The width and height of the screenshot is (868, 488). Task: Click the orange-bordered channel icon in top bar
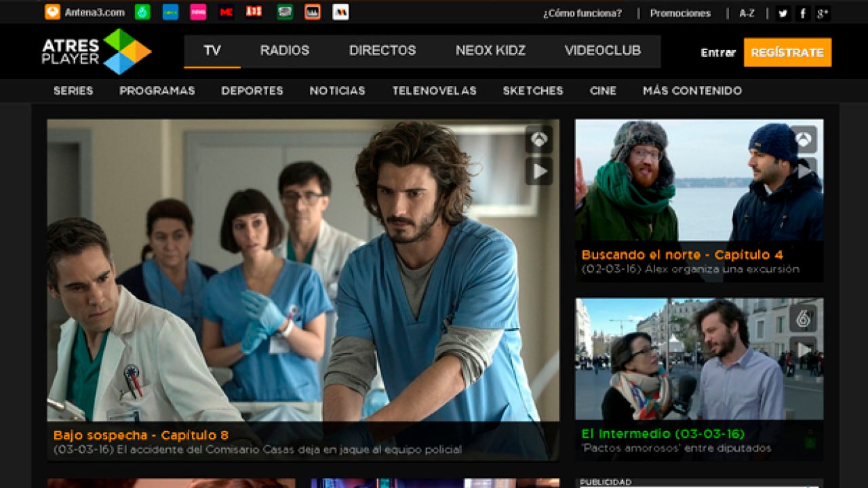tap(313, 12)
